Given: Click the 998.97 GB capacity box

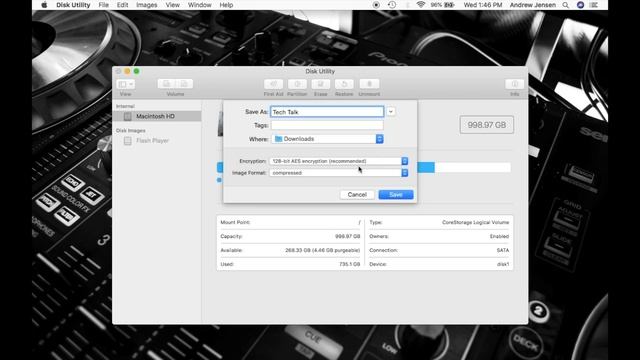Looking at the screenshot, I should [487, 125].
